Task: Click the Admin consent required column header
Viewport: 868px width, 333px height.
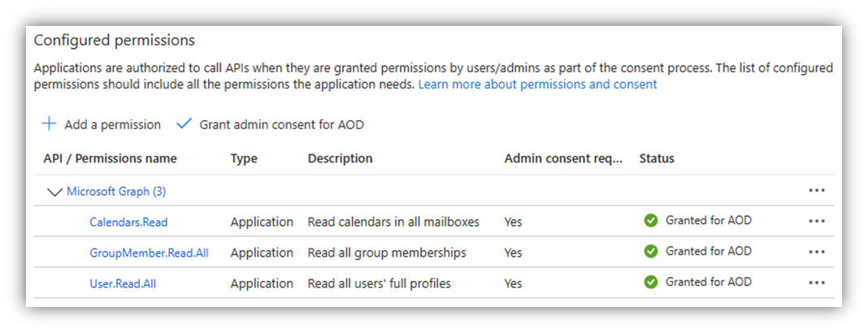Action: (x=562, y=158)
